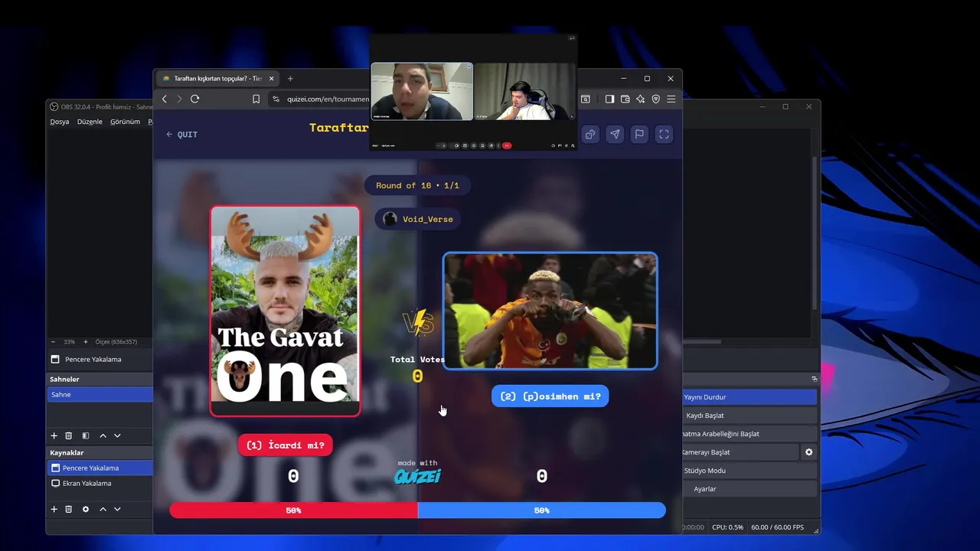
Task: Stop streaming with Yayını Durdur
Action: click(x=750, y=397)
